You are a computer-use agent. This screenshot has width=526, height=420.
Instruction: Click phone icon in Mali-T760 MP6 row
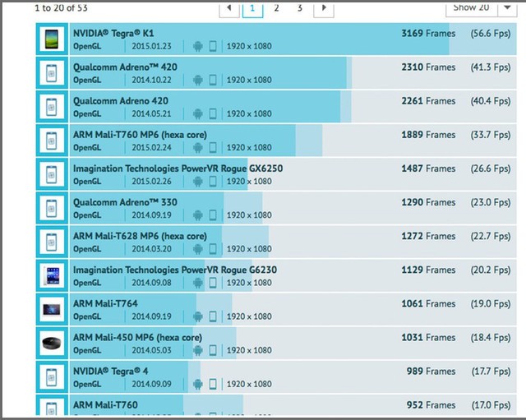point(213,148)
